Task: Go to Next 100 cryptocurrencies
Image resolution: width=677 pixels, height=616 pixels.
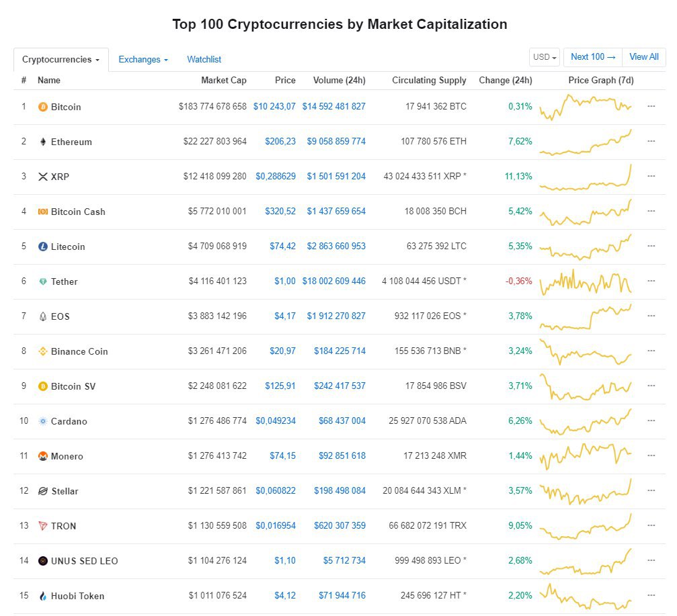Action: [x=592, y=57]
